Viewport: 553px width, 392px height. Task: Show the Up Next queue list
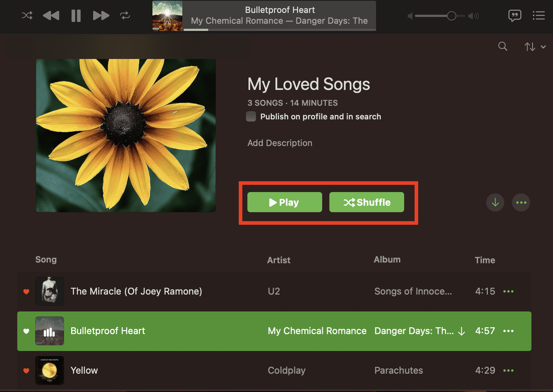click(538, 15)
